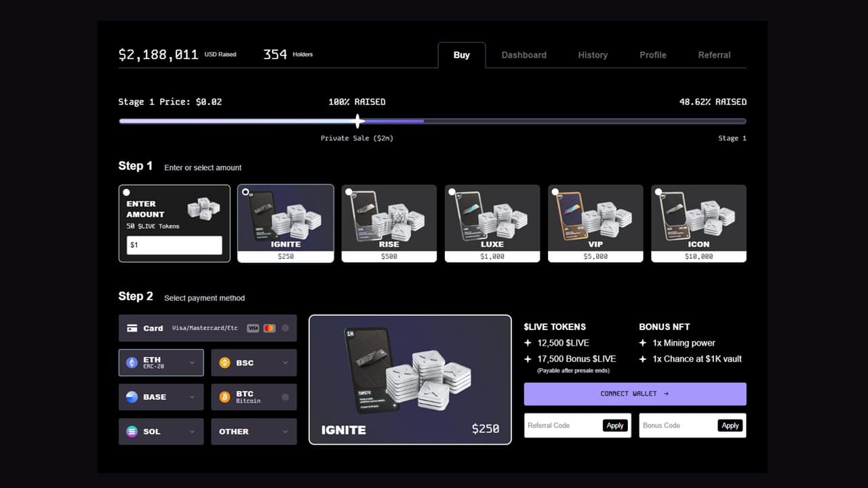Select the RISE $500 package radio

pyautogui.click(x=349, y=192)
